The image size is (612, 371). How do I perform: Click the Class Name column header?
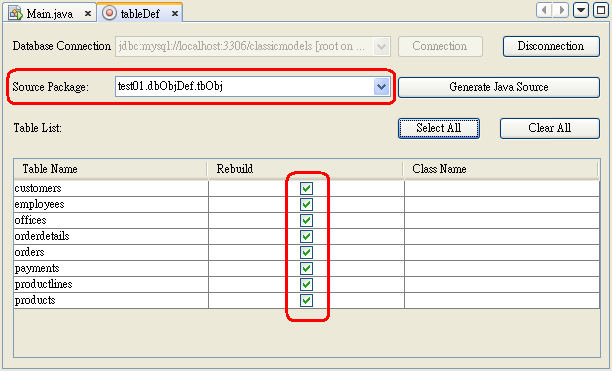tap(501, 169)
